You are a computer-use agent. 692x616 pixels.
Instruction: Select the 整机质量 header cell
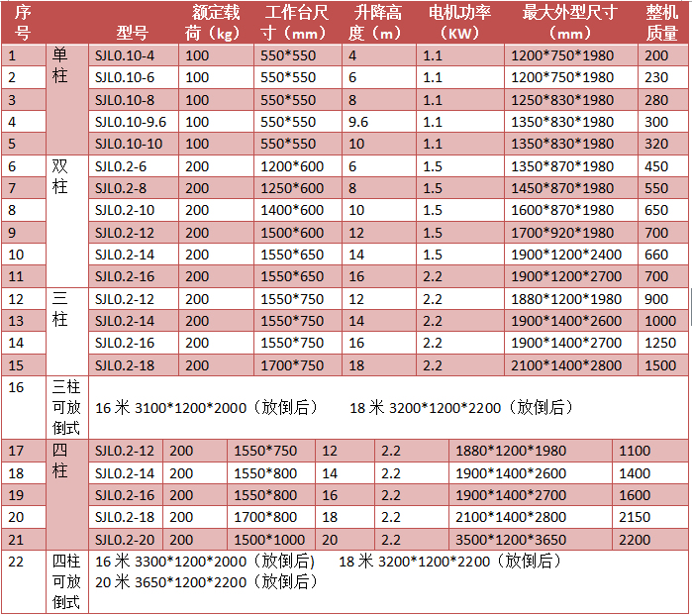click(x=662, y=22)
